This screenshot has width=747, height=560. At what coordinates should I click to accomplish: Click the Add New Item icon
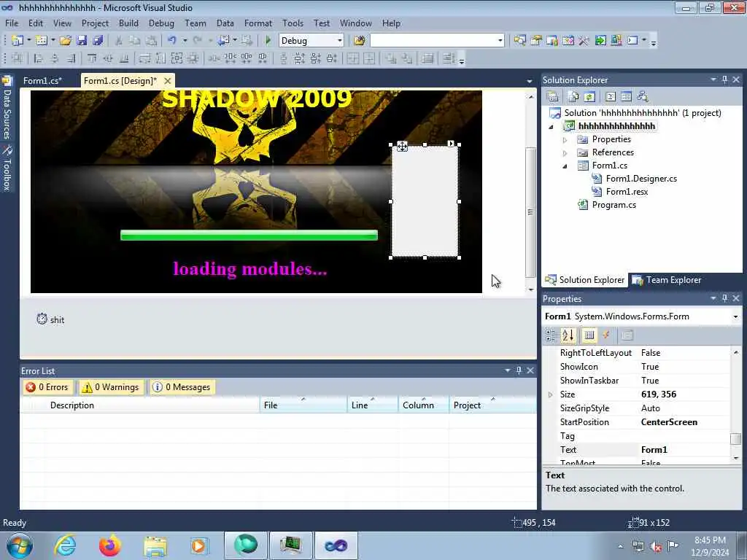tap(42, 41)
